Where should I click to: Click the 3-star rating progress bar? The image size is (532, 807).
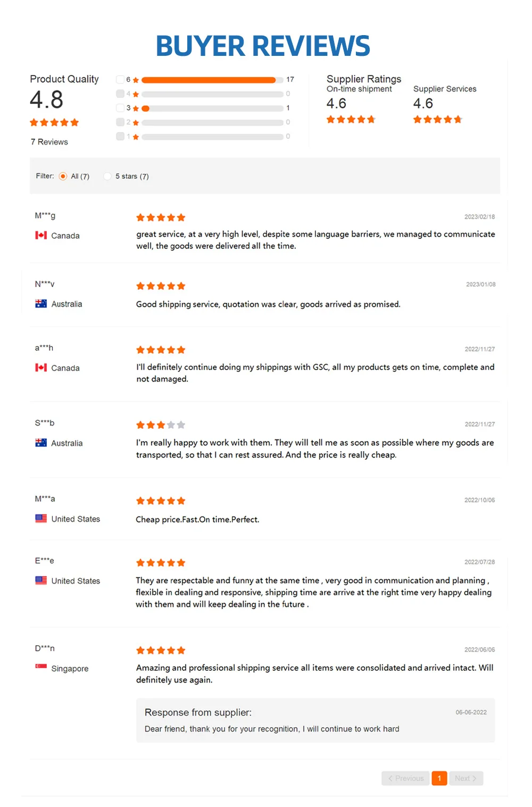click(x=212, y=109)
